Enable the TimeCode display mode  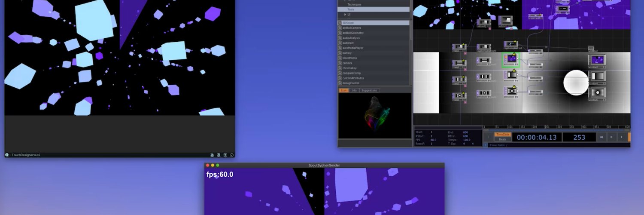click(502, 134)
